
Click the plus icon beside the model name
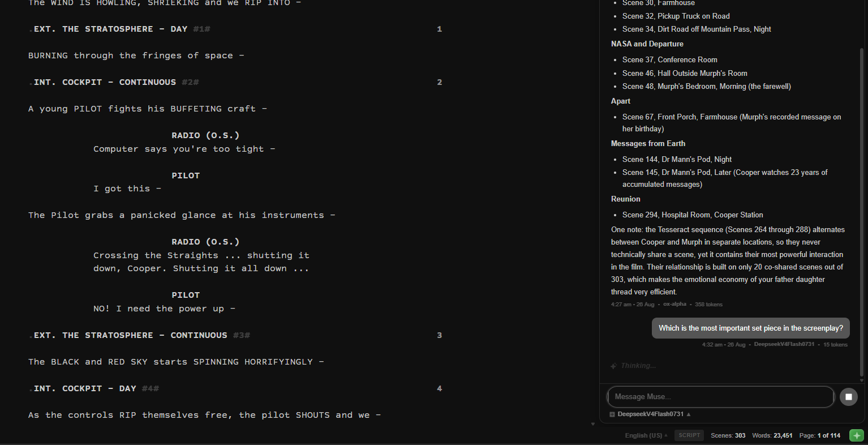click(612, 414)
